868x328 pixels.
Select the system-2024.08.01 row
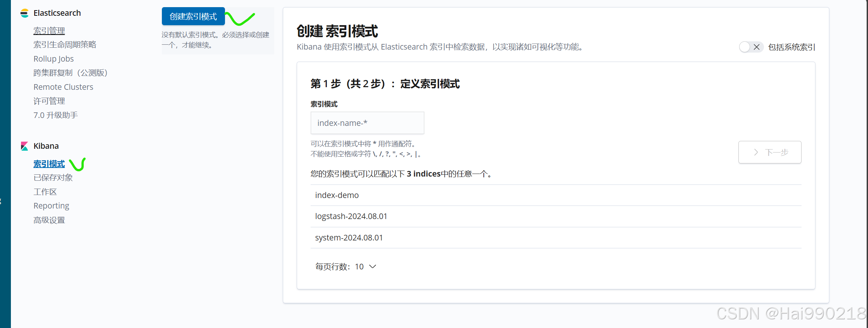(x=556, y=238)
